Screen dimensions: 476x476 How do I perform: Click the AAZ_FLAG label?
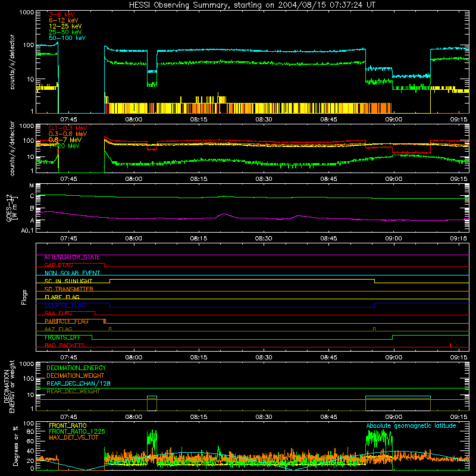click(58, 329)
